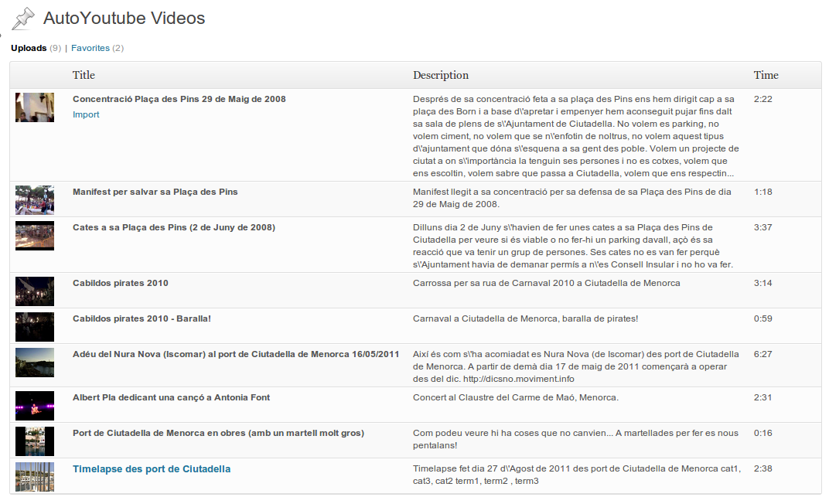The width and height of the screenshot is (829, 504).
Task: Open Timelapse des port de Ciutadella link
Action: pos(152,469)
